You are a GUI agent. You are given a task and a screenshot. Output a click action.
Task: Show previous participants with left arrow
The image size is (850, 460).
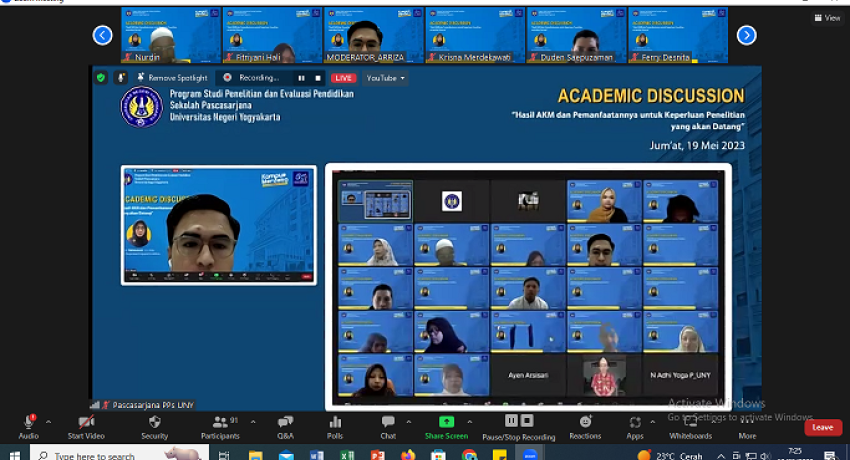click(102, 35)
